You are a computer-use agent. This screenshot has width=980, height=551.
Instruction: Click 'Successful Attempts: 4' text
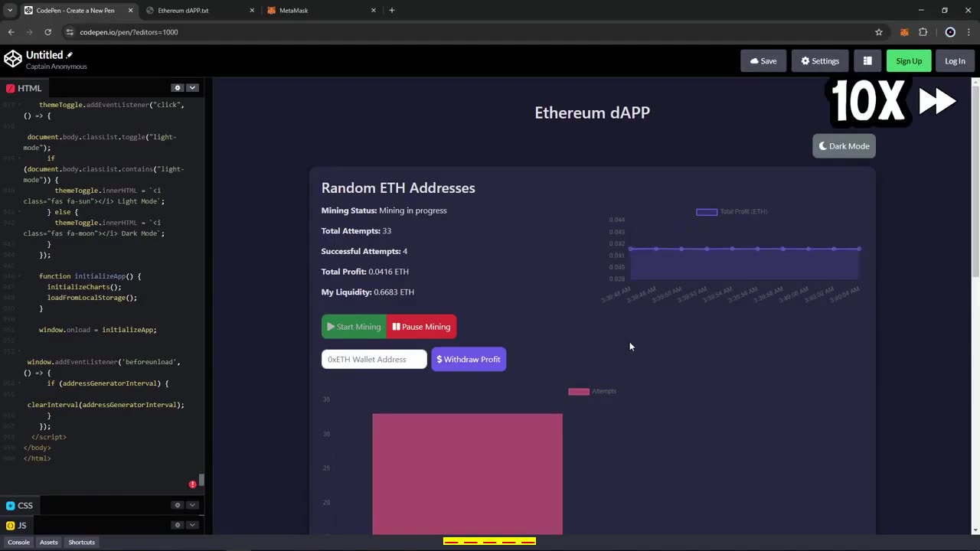pyautogui.click(x=364, y=251)
